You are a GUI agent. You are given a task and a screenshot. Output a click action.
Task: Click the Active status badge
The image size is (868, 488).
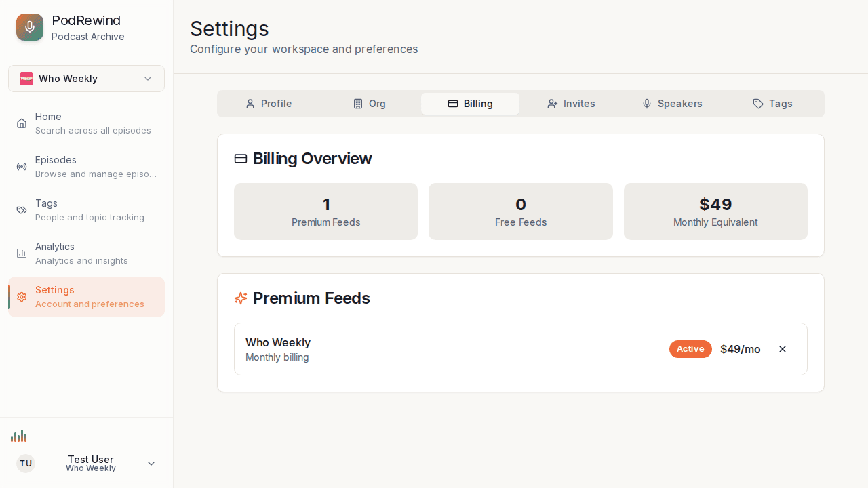click(x=690, y=348)
